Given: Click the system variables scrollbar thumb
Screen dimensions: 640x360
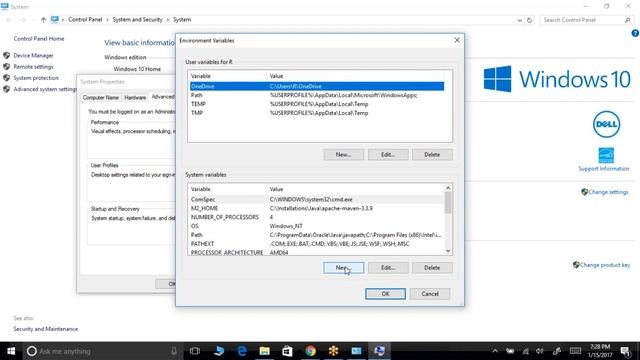Looking at the screenshot, I should click(x=448, y=202).
